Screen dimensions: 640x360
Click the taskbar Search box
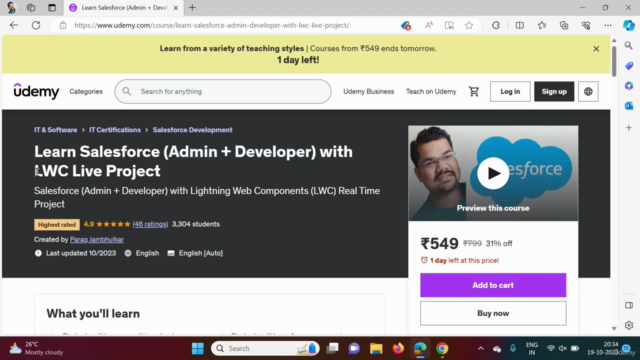[265, 348]
